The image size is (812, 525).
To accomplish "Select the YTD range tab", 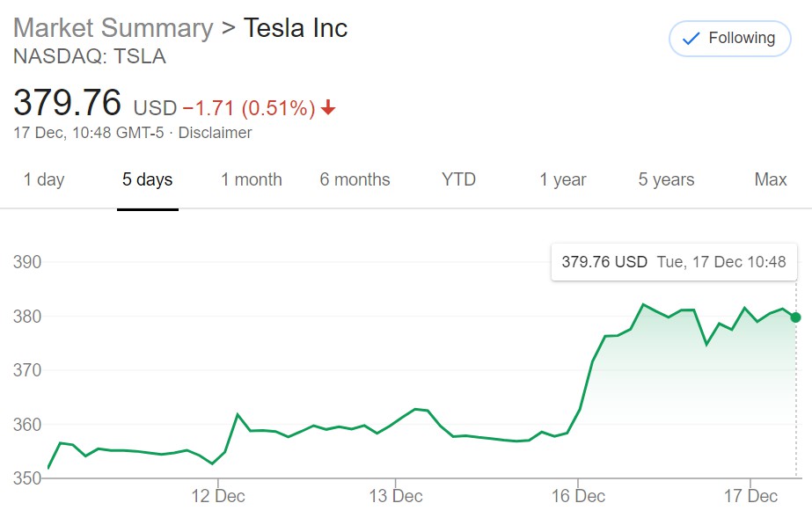I will click(x=459, y=179).
